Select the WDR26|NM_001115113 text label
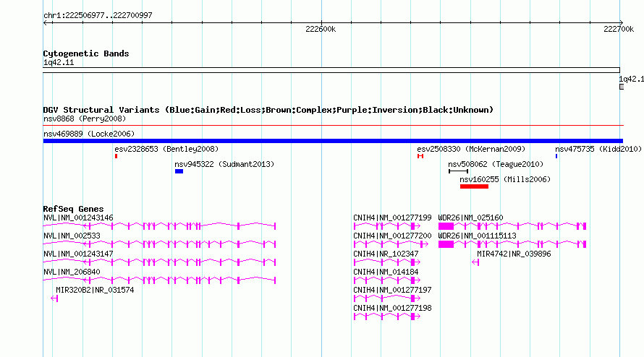Viewport: 644px width, 357px height. [477, 236]
